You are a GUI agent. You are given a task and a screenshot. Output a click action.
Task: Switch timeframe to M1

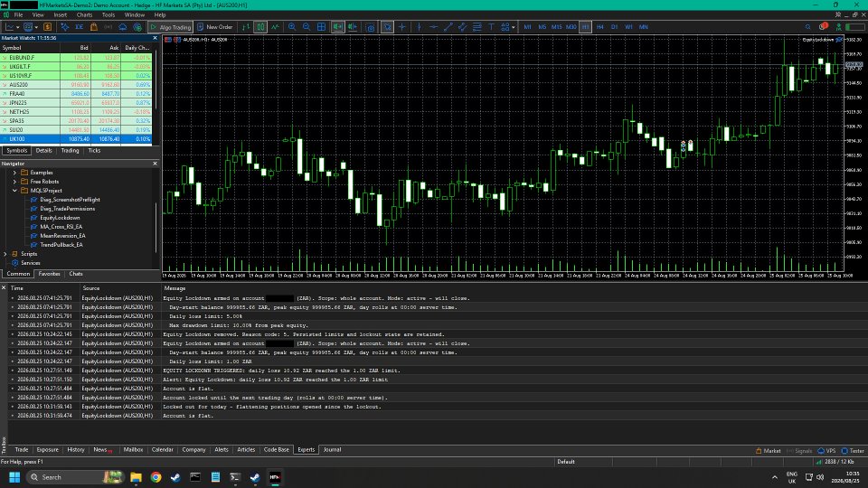(x=527, y=26)
